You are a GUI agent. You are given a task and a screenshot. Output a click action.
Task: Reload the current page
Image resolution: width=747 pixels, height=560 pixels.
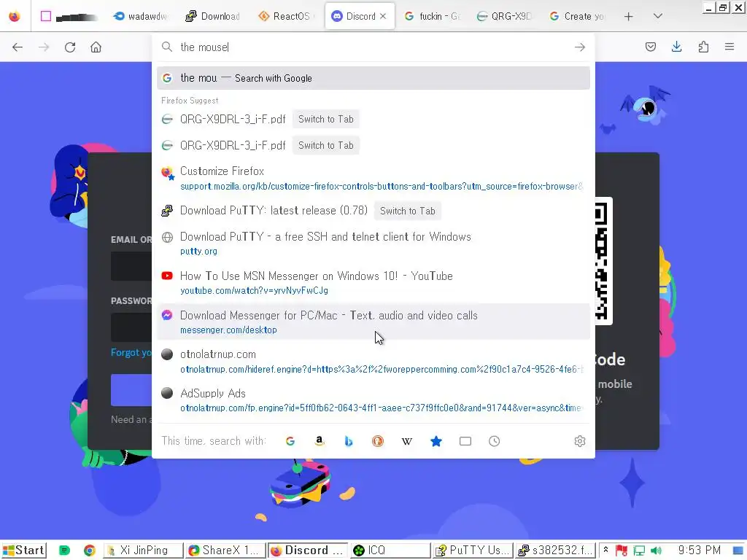[x=70, y=47]
